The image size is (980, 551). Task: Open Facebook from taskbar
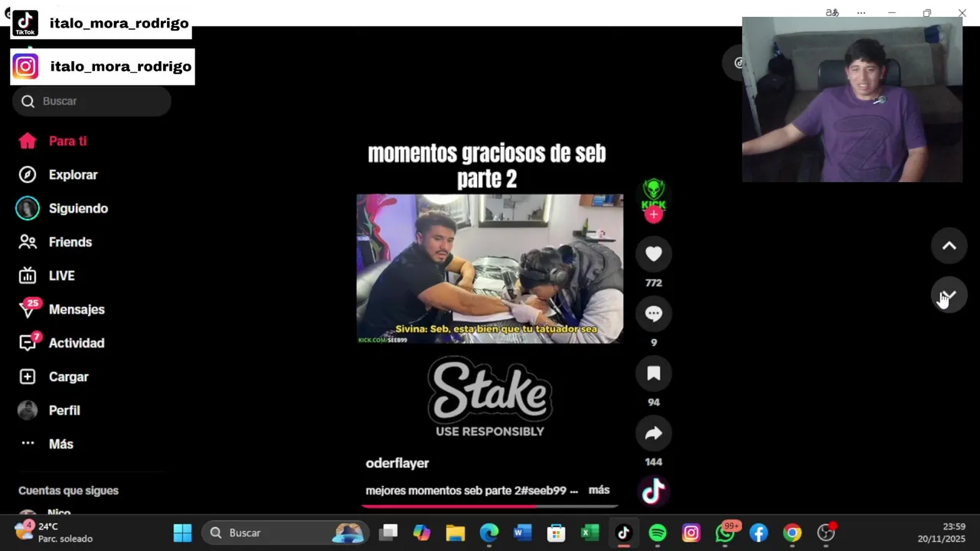759,533
